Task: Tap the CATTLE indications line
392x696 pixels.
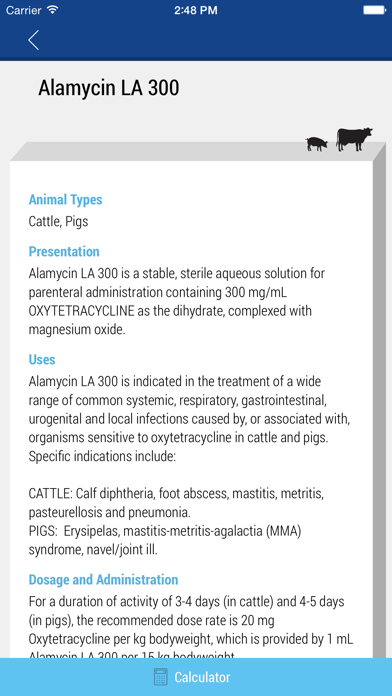Action: tap(176, 503)
